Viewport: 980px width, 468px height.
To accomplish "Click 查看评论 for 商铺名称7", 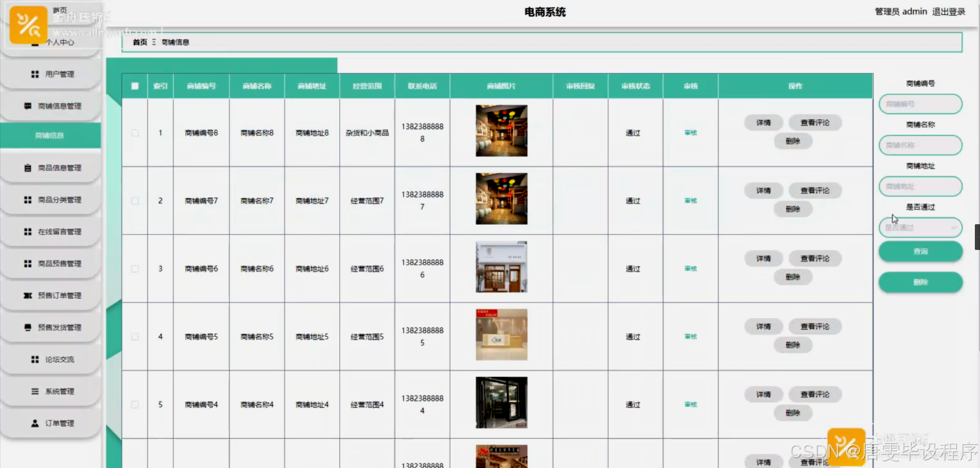I will 815,190.
